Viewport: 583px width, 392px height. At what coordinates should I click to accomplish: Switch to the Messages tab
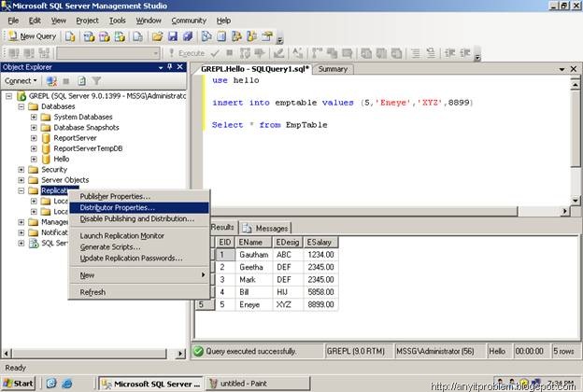tap(266, 228)
